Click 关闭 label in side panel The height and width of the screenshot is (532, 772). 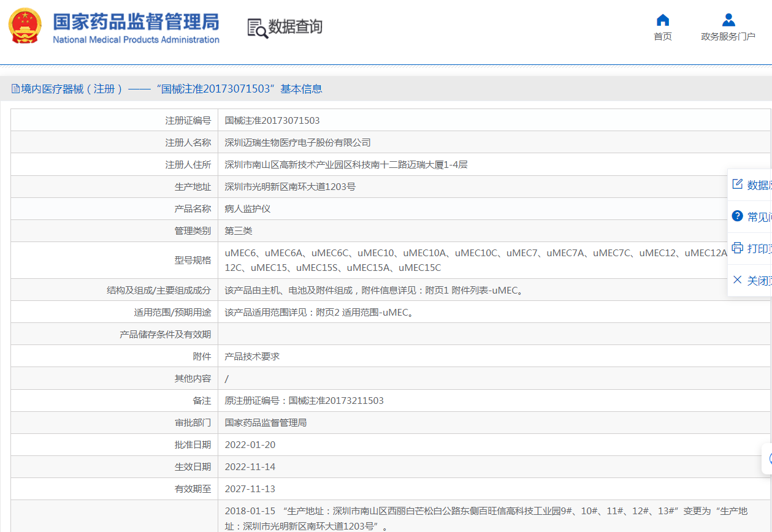[x=759, y=281]
